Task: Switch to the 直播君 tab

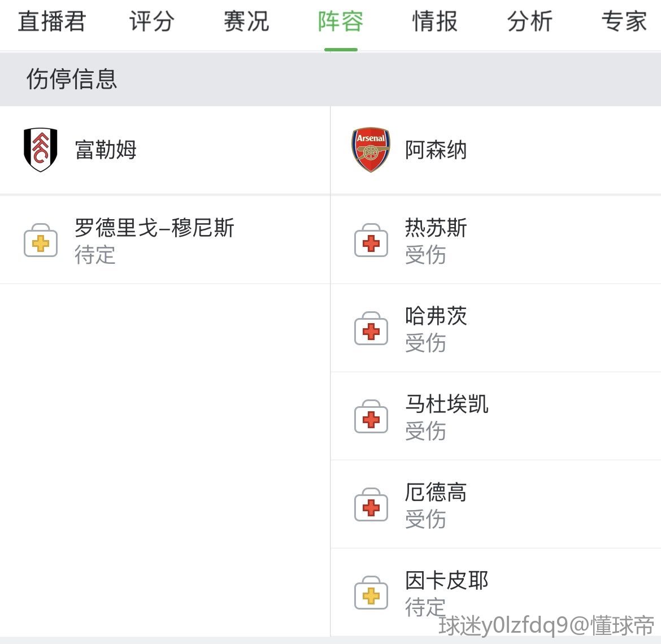Action: [51, 22]
